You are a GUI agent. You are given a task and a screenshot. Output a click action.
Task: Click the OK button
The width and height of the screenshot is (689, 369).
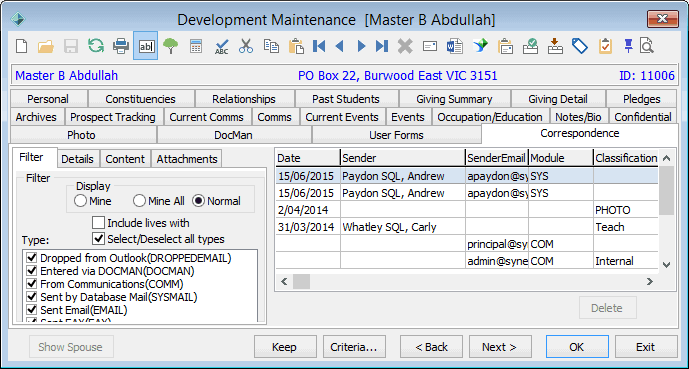pos(577,347)
